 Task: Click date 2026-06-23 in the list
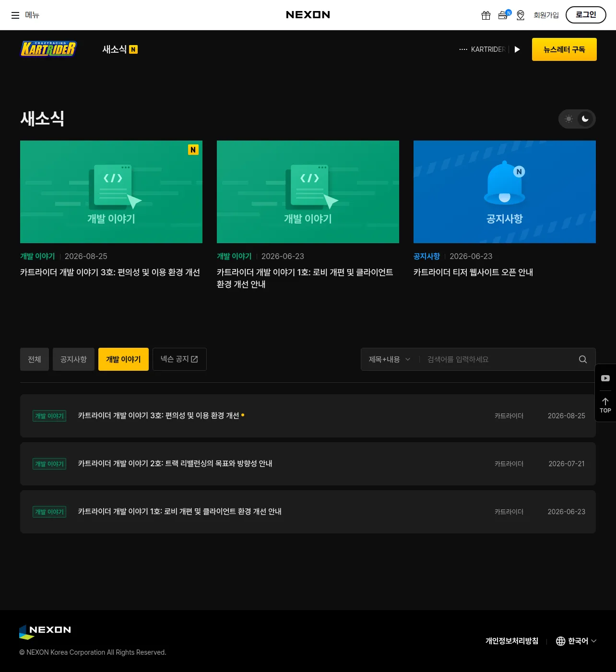click(567, 512)
